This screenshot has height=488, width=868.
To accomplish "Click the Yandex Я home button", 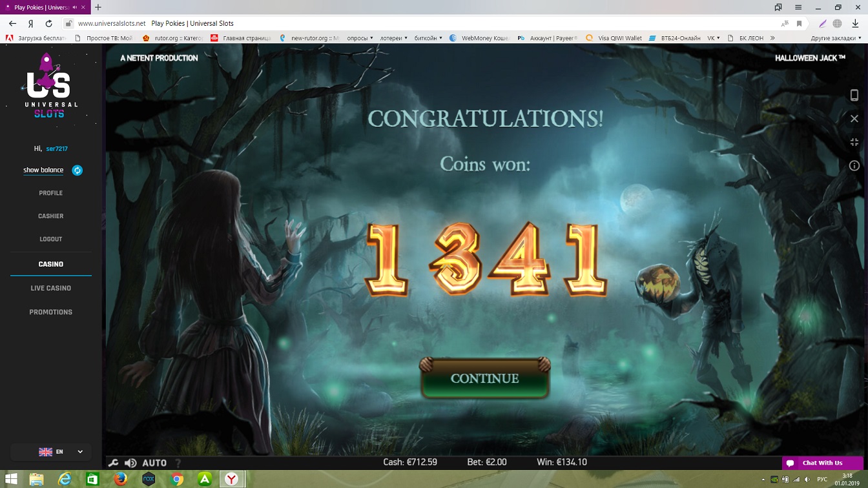I will (30, 23).
